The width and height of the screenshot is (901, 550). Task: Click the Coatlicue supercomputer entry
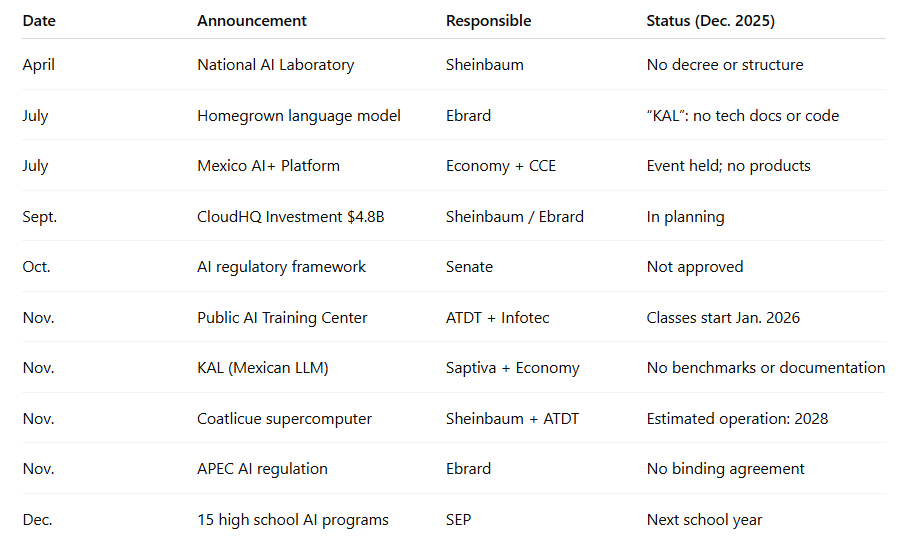[x=284, y=419]
